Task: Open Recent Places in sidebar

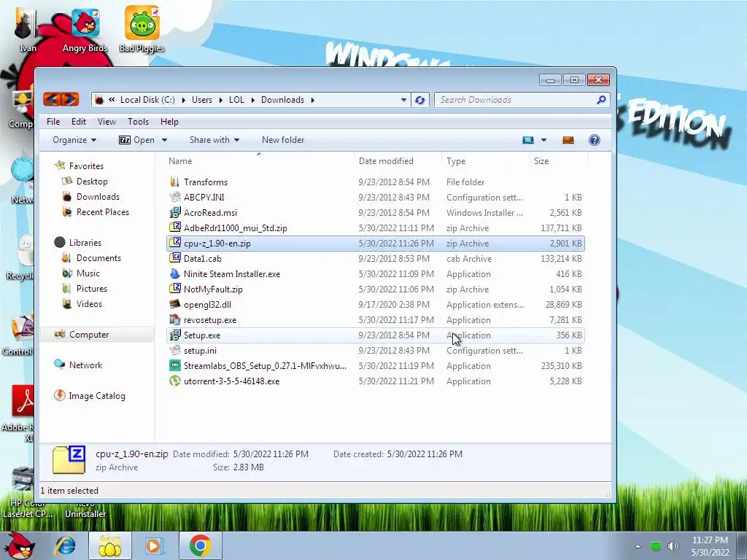Action: tap(102, 212)
